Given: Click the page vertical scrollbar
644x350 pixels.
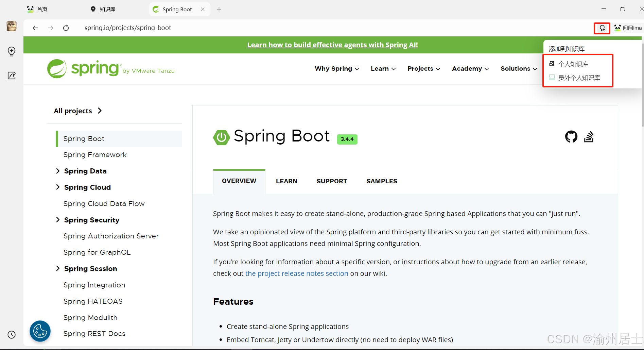Looking at the screenshot, I should [x=642, y=84].
